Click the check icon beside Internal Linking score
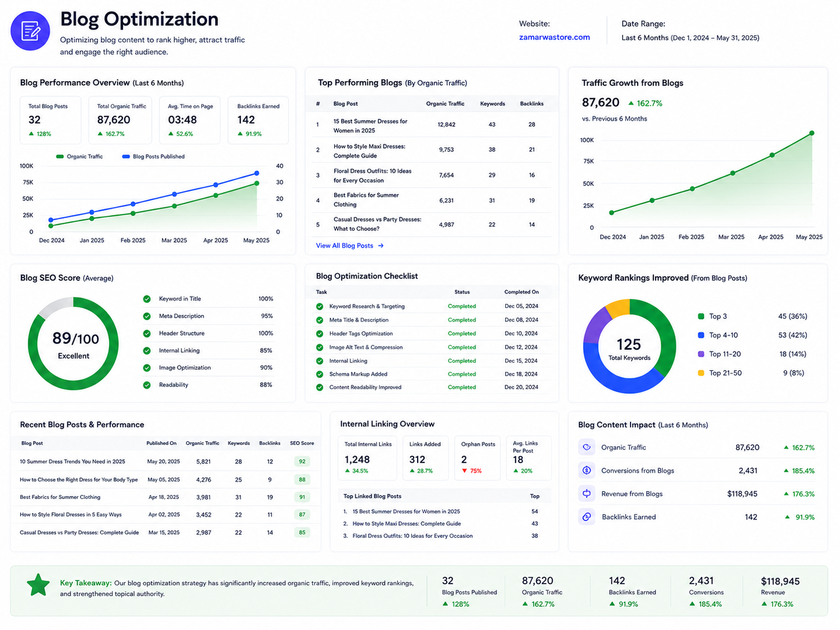The width and height of the screenshot is (840, 630). (x=147, y=350)
